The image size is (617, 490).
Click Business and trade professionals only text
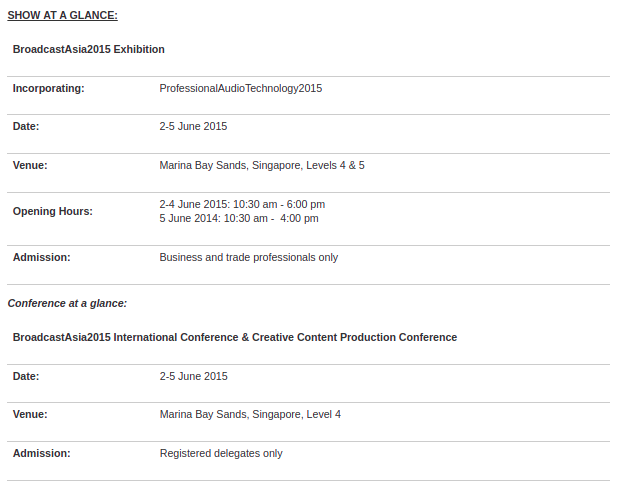tap(249, 257)
